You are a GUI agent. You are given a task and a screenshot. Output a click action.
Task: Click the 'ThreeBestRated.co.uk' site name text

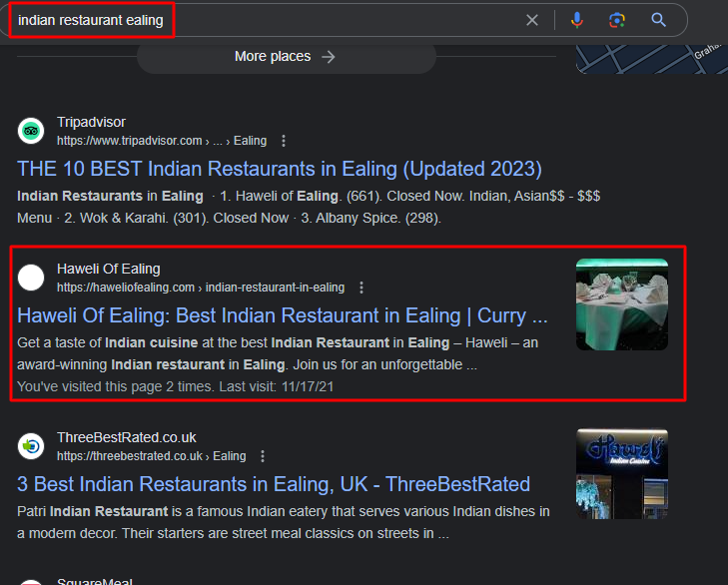click(126, 437)
